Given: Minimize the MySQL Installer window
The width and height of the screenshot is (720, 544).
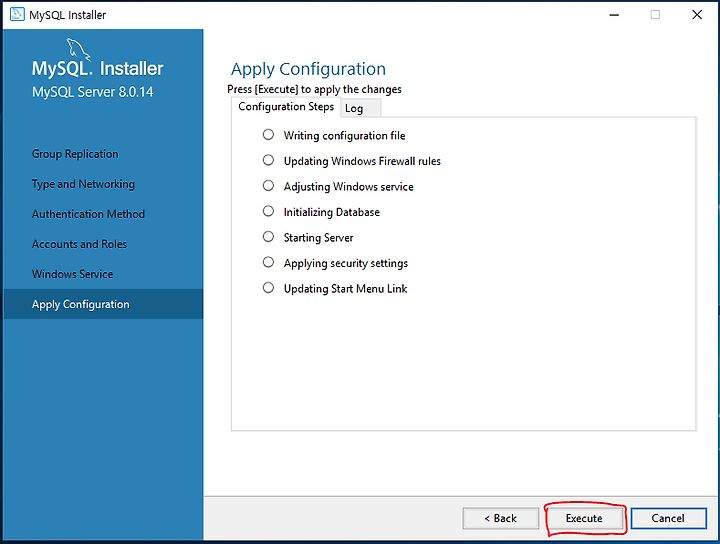Looking at the screenshot, I should [x=614, y=15].
